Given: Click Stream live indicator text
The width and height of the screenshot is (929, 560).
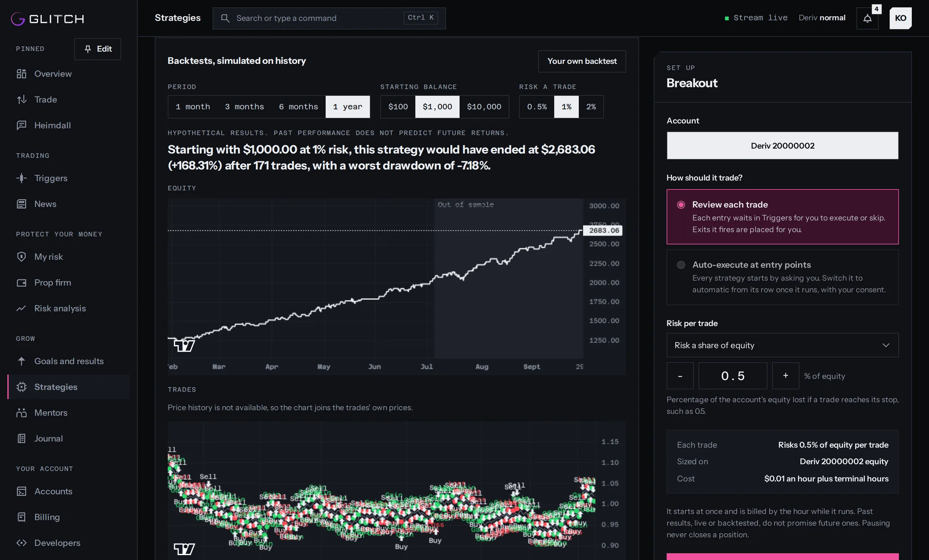Looking at the screenshot, I should click(760, 18).
